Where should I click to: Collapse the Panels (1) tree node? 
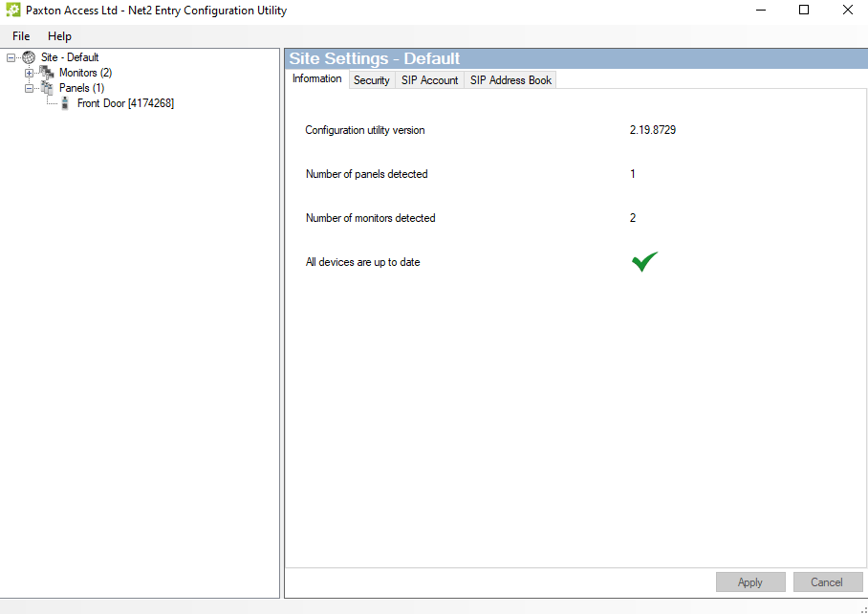pos(29,89)
